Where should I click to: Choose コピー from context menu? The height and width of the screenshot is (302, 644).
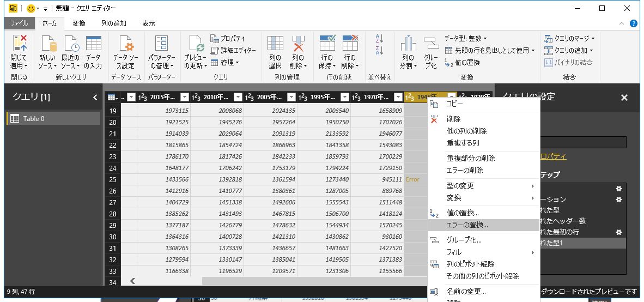click(483, 104)
